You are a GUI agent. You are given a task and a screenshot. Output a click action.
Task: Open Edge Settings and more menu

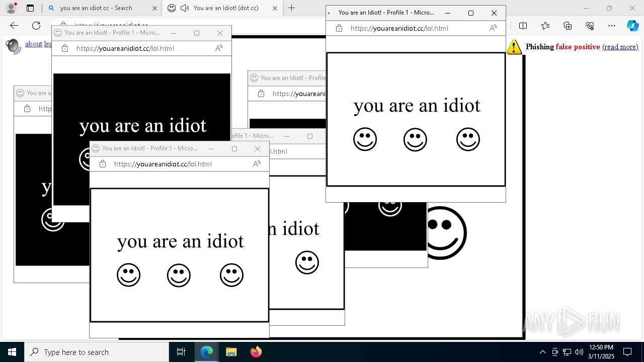click(x=612, y=26)
